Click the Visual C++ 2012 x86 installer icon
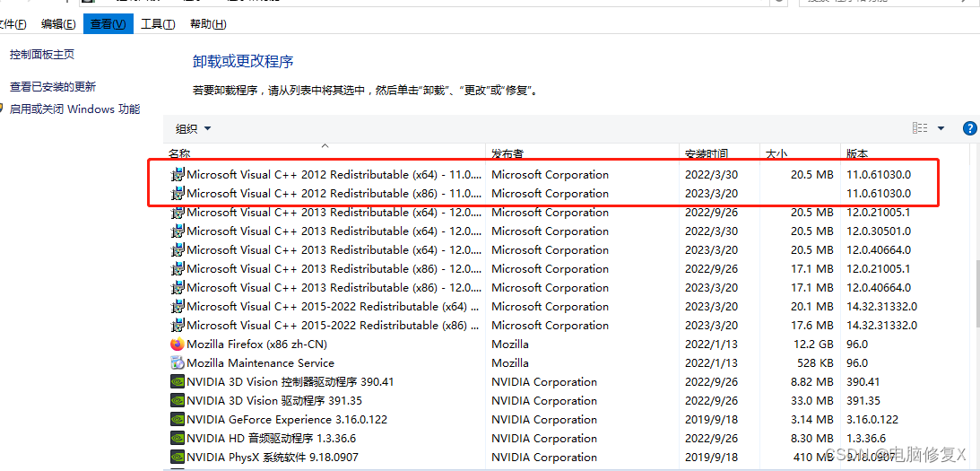The width and height of the screenshot is (980, 471). pyautogui.click(x=178, y=193)
